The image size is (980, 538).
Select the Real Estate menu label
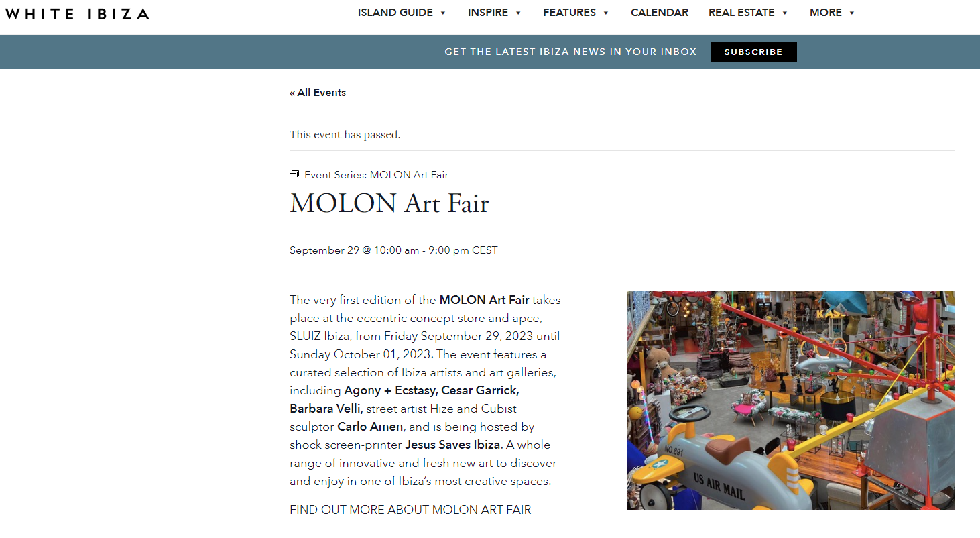741,13
